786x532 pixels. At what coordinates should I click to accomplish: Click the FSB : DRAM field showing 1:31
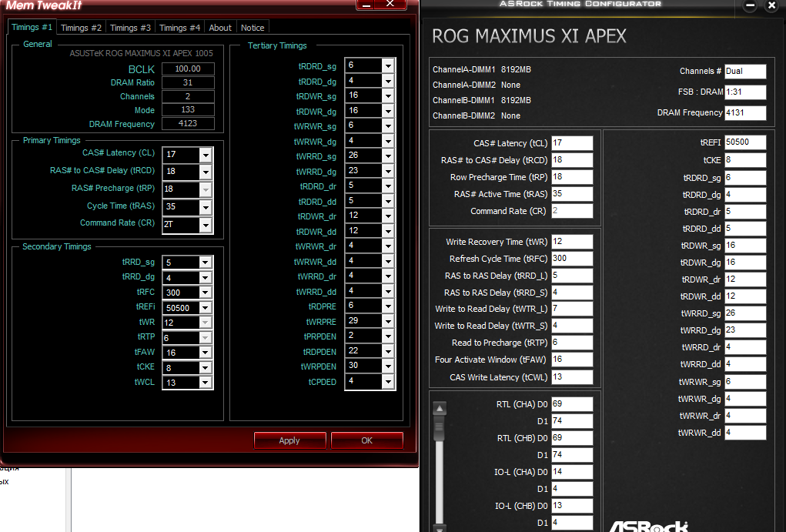(745, 92)
